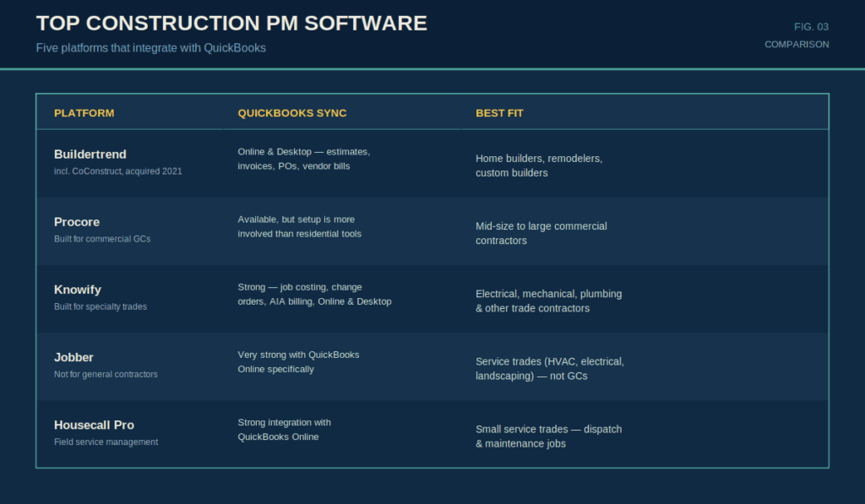The width and height of the screenshot is (865, 504).
Task: Select the 'Jobber' platform name
Action: tap(73, 357)
